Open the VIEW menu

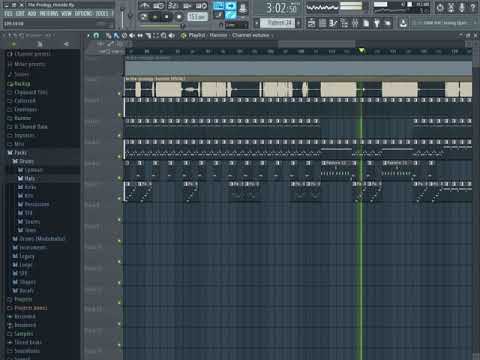pyautogui.click(x=67, y=14)
